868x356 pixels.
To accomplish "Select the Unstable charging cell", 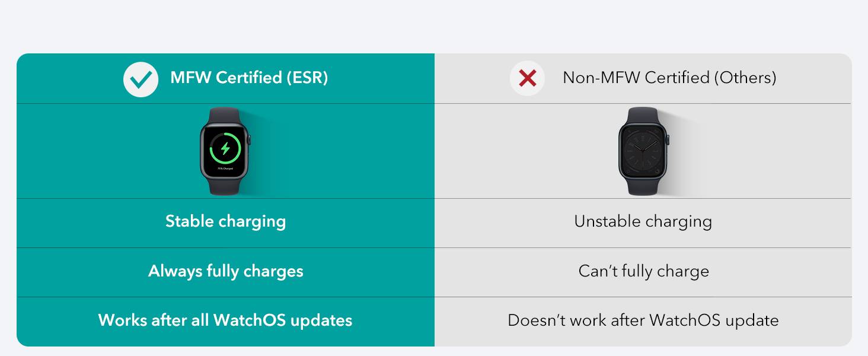I will pos(643,221).
